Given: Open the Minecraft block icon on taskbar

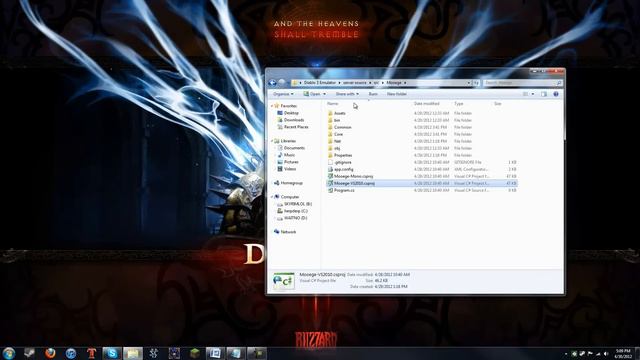Looking at the screenshot, I should point(195,353).
